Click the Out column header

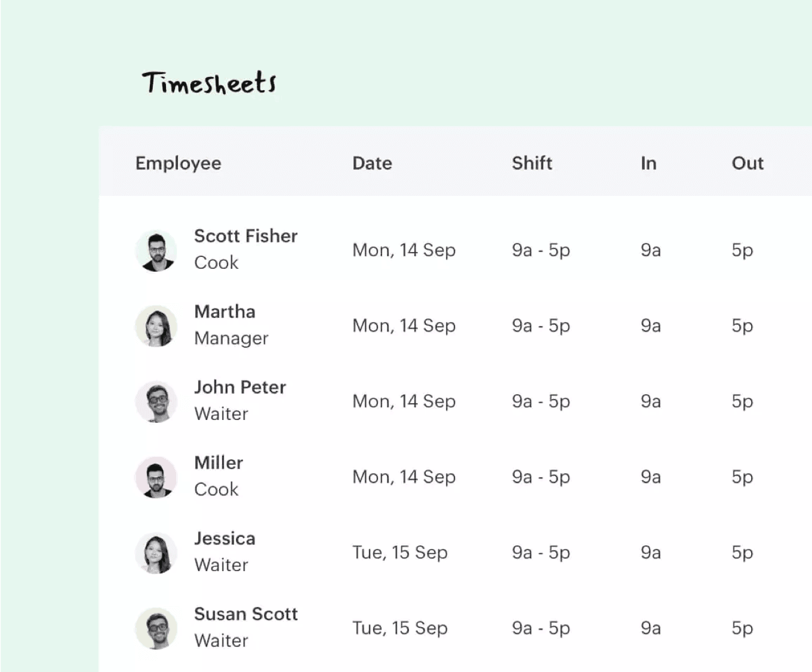coord(748,163)
